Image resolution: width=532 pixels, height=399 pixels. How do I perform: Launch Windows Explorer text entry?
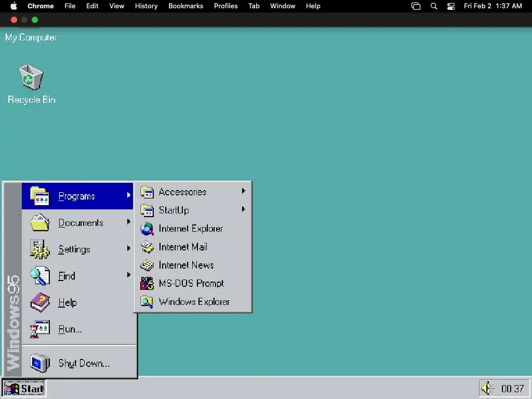194,302
